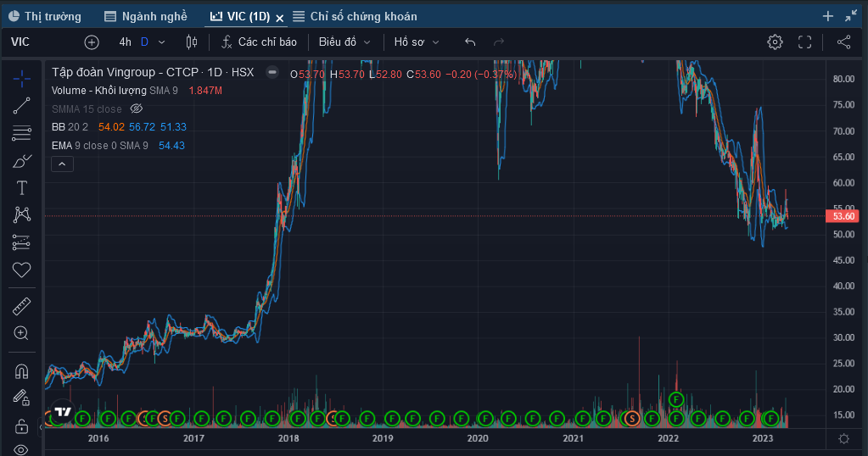Image resolution: width=868 pixels, height=456 pixels.
Task: Collapse the indicator legend chevron
Action: [62, 164]
